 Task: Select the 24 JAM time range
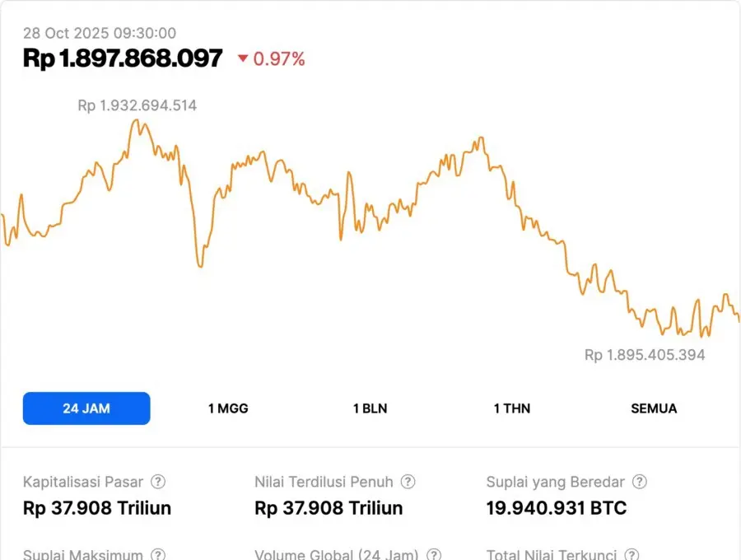point(86,408)
